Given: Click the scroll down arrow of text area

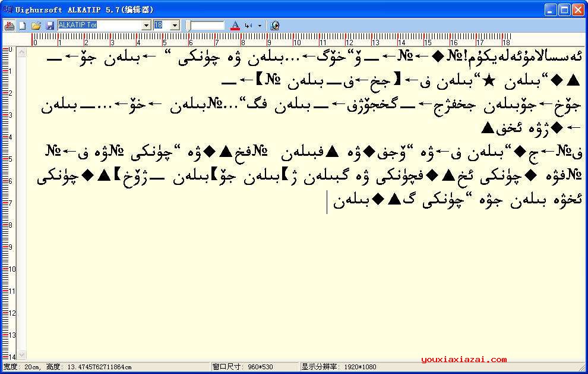Looking at the screenshot, I should 22,355.
